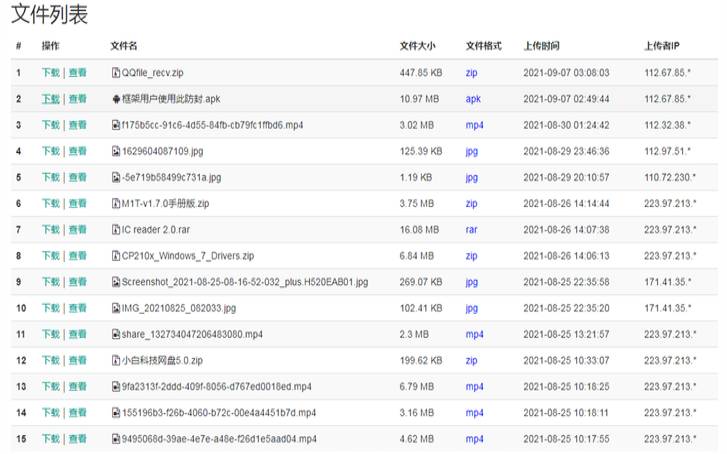Image resolution: width=727 pixels, height=454 pixels.
Task: Click file name QQfile_recv.zip
Action: tap(153, 73)
